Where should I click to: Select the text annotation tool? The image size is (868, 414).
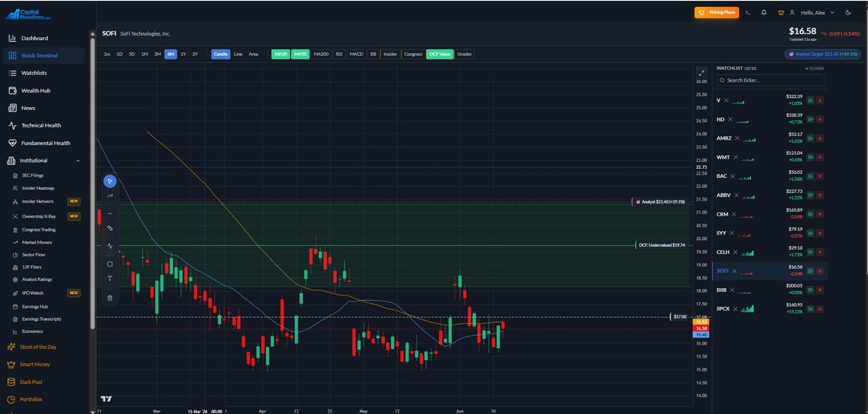[x=110, y=279]
